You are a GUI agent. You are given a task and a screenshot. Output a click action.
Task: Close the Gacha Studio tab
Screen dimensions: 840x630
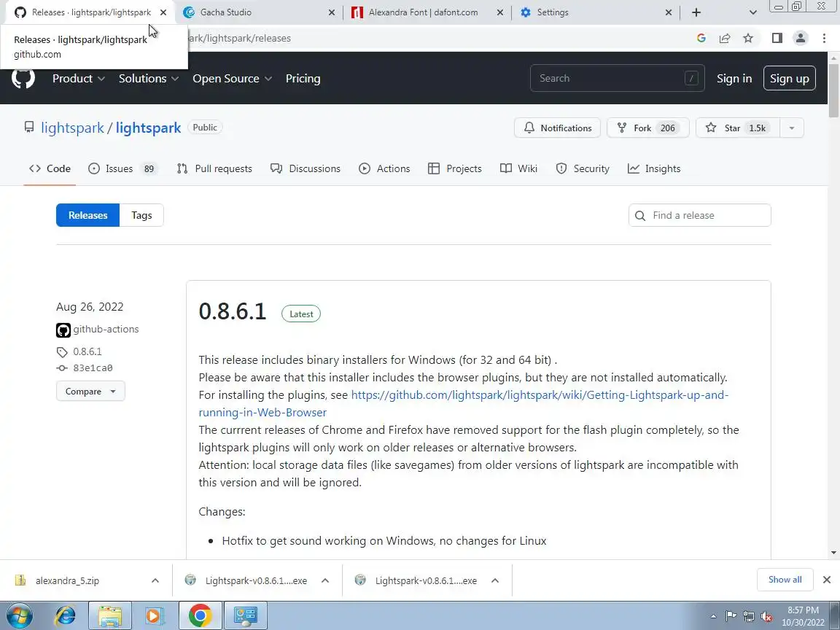(332, 12)
